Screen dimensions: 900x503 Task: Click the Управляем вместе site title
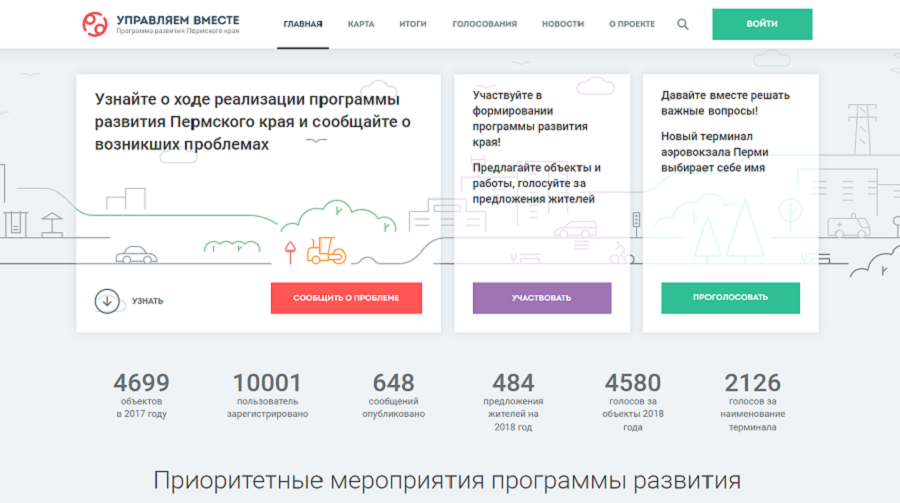point(178,20)
